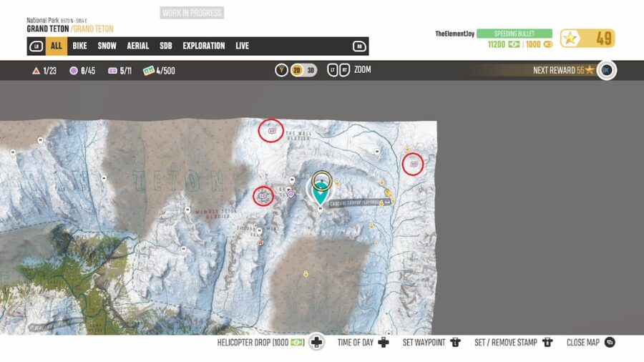Image resolution: width=644 pixels, height=362 pixels.
Task: Select the purple circle pin on the map
Action: [x=291, y=193]
